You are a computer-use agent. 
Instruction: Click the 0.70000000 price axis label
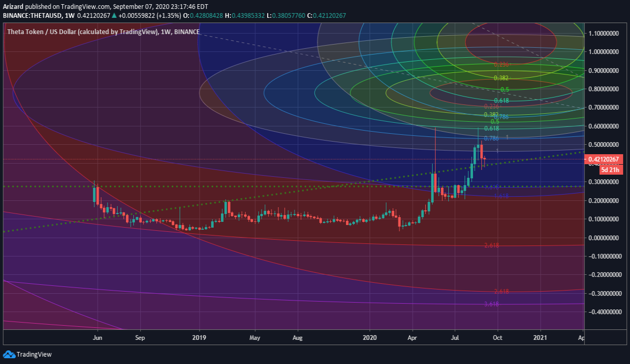pos(605,108)
